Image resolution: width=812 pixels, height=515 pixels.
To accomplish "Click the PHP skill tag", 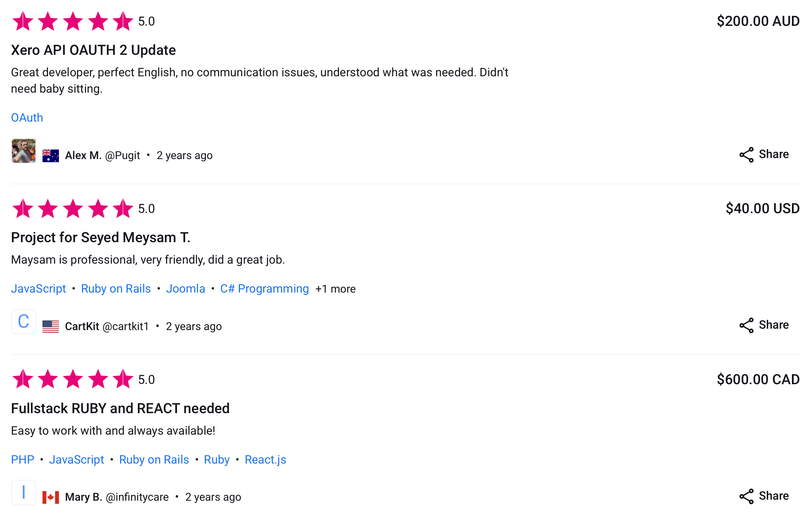I will click(22, 460).
